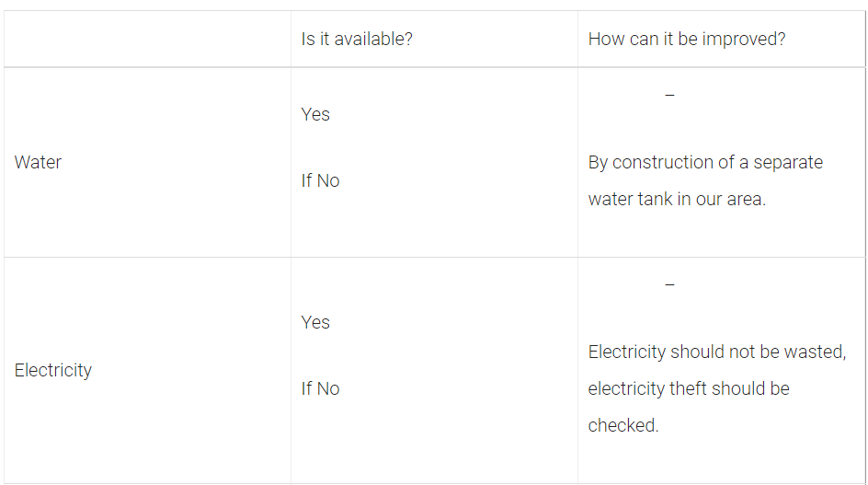Click the dash in Water improvement cell
Screen dimensions: 868x485
pyautogui.click(x=669, y=96)
